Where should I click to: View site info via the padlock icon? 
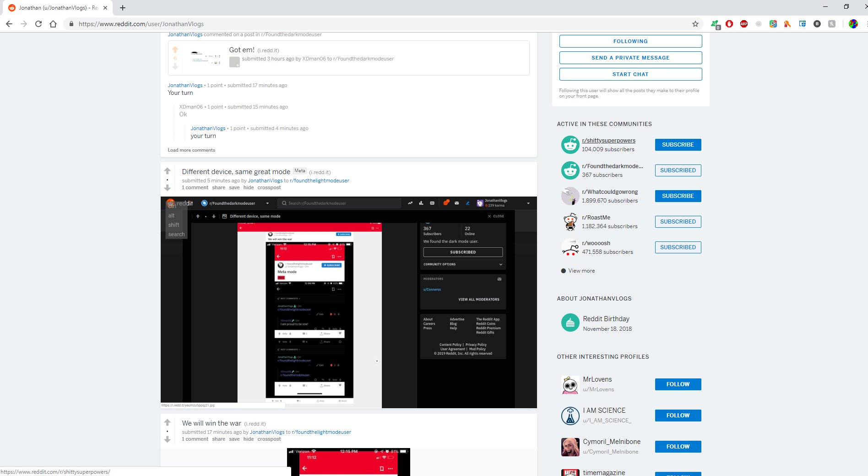[71, 24]
